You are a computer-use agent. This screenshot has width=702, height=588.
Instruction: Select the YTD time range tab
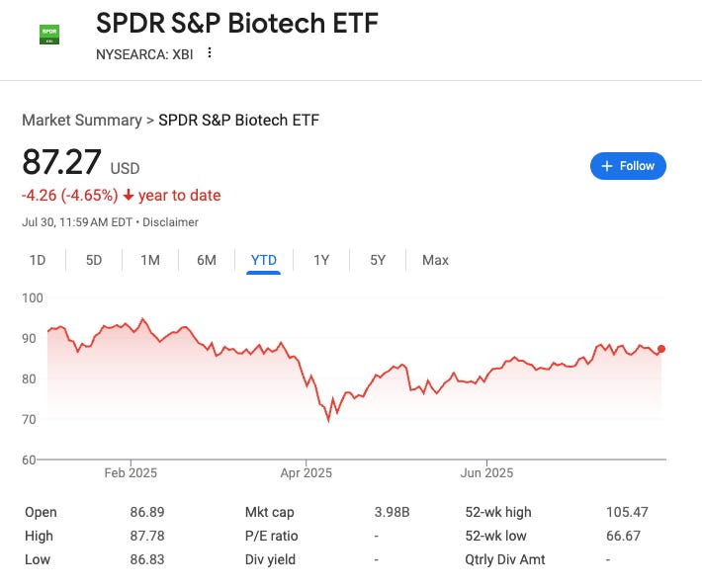(264, 260)
